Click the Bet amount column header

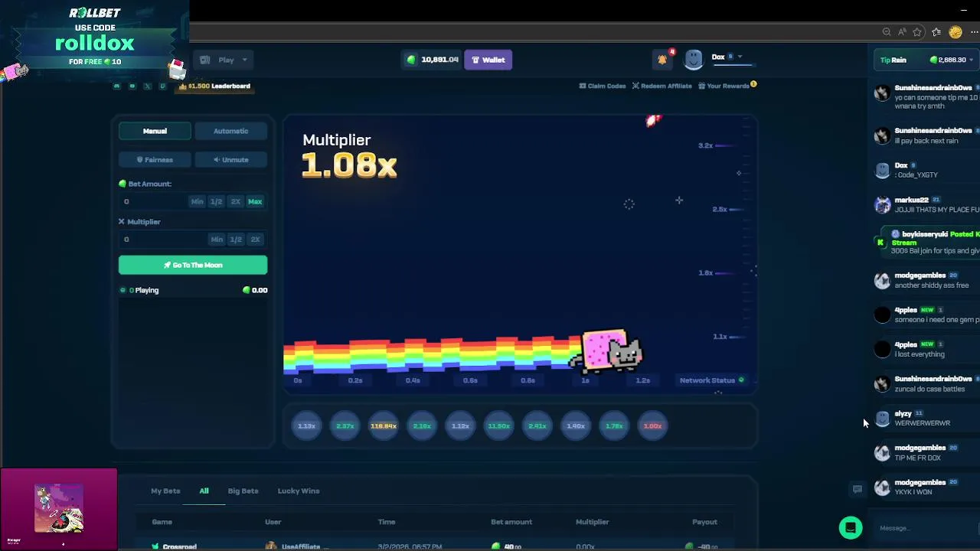pyautogui.click(x=511, y=522)
